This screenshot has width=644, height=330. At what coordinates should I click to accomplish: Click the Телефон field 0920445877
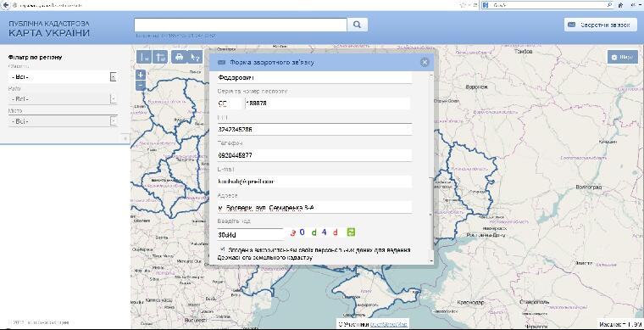click(x=314, y=155)
